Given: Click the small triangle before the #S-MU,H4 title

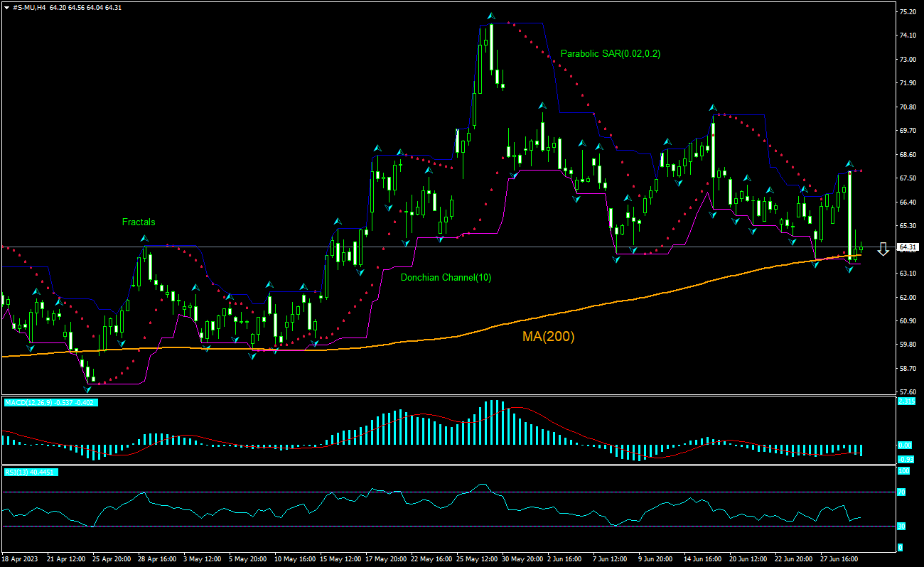Looking at the screenshot, I should click(6, 7).
